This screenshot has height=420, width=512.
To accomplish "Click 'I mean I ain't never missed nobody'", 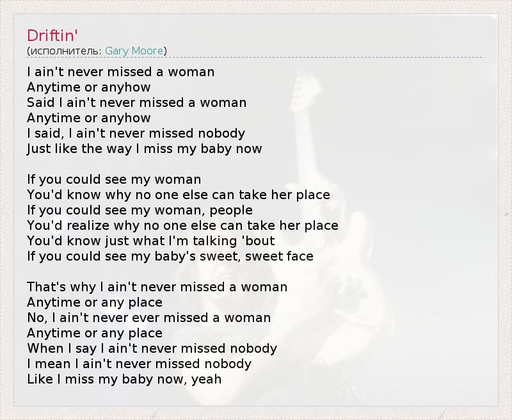I will (x=140, y=364).
